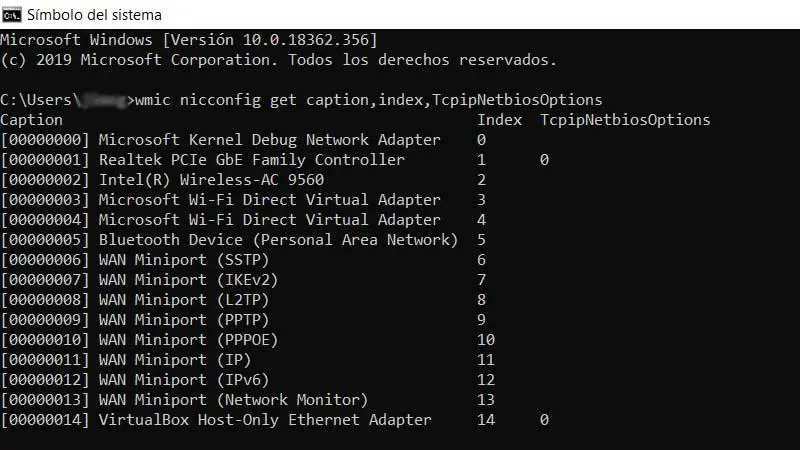Select the Microsoft Kernel Debug Network Adapter row
Viewport: 800px width, 450px height.
point(220,140)
